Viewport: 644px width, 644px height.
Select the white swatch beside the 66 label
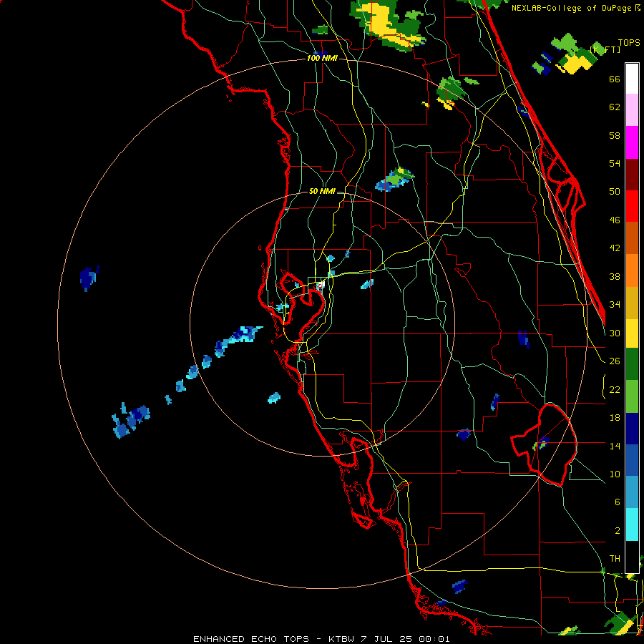(x=632, y=79)
